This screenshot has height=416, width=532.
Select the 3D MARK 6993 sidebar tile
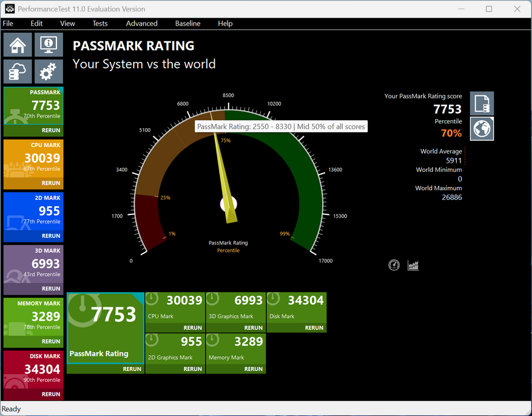pos(33,264)
